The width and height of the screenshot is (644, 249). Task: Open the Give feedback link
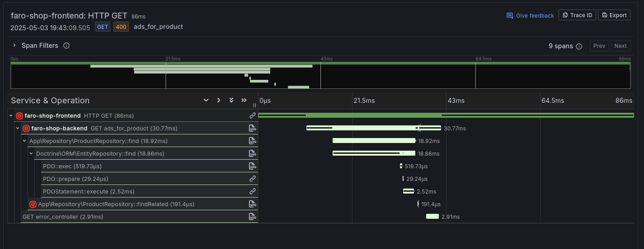pyautogui.click(x=530, y=15)
